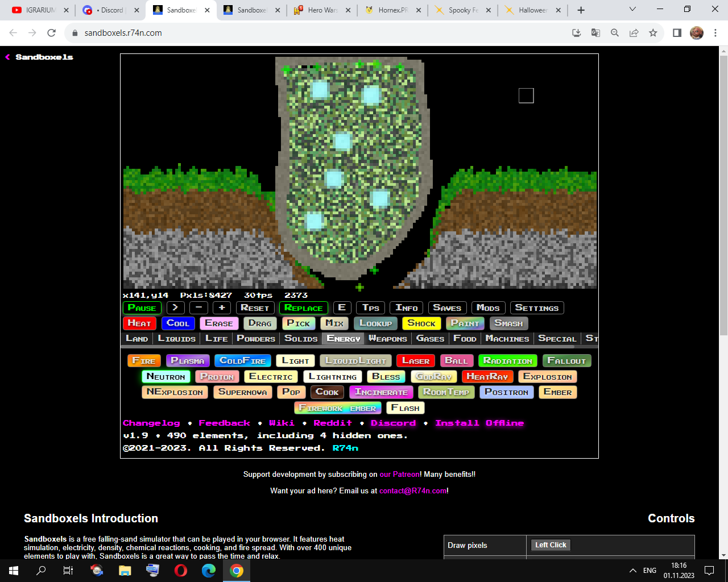The image size is (728, 582).
Task: Open the Settings menu of the game
Action: coord(536,307)
